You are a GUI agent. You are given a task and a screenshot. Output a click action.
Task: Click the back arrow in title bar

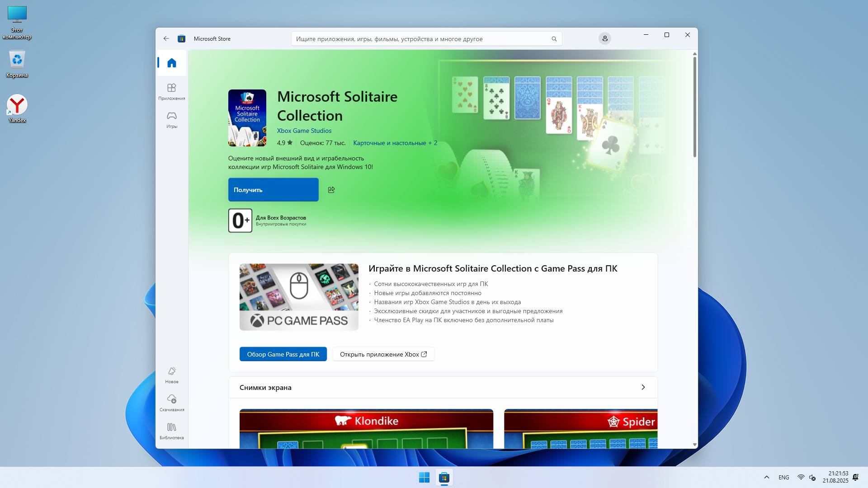click(166, 39)
